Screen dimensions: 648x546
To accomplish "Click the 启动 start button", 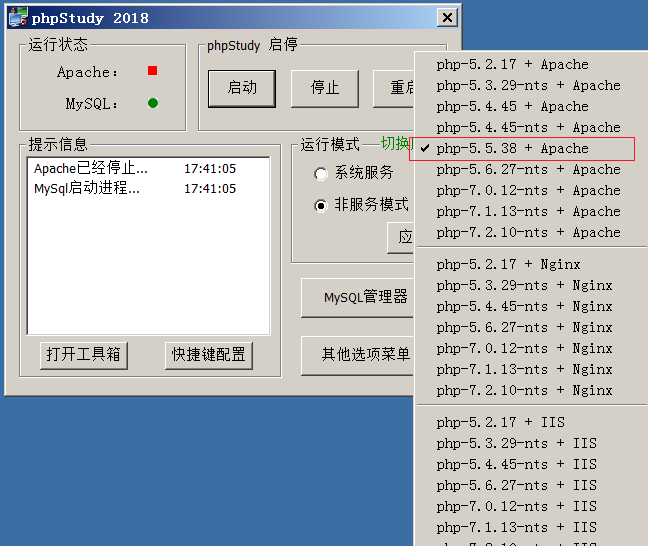I will pos(242,88).
